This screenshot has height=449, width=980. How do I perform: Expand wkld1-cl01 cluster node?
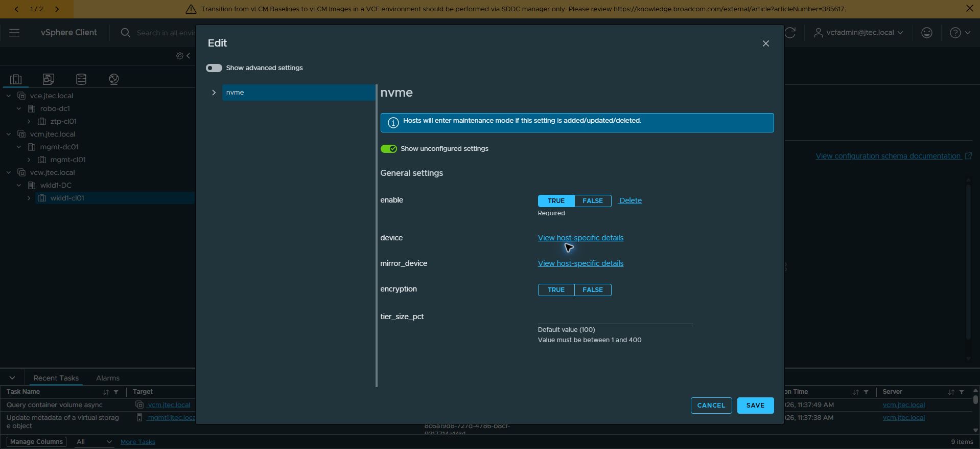[29, 198]
